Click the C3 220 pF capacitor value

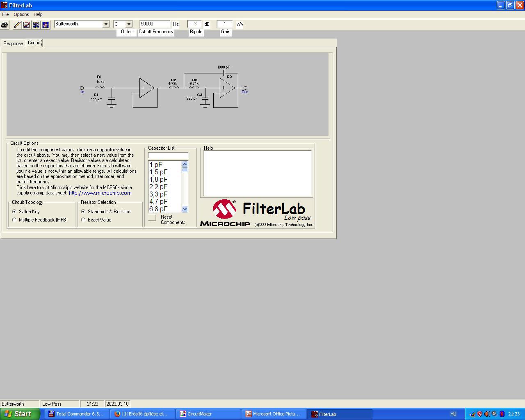tap(192, 98)
